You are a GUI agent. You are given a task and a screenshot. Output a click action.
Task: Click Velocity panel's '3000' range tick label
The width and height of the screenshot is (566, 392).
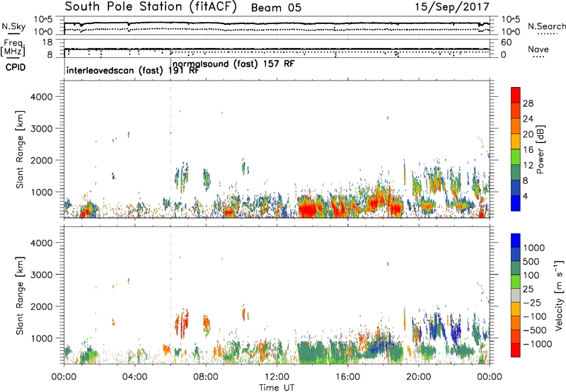tap(42, 275)
